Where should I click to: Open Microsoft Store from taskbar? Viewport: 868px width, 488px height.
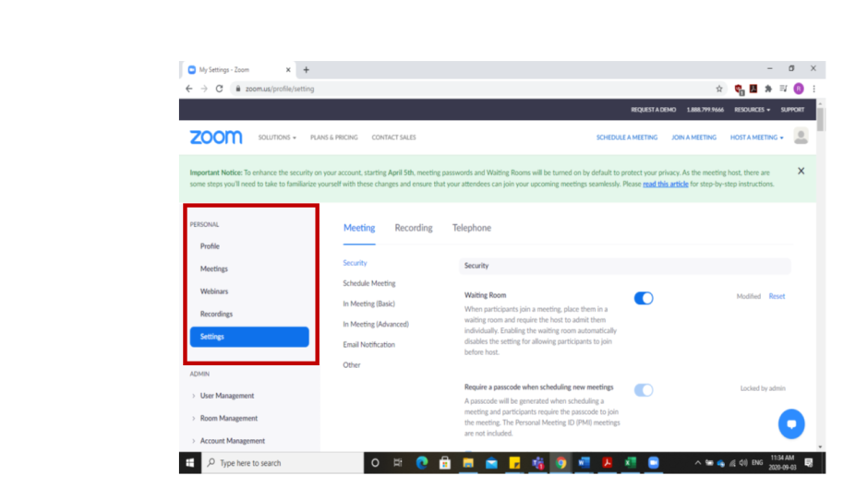pyautogui.click(x=445, y=462)
